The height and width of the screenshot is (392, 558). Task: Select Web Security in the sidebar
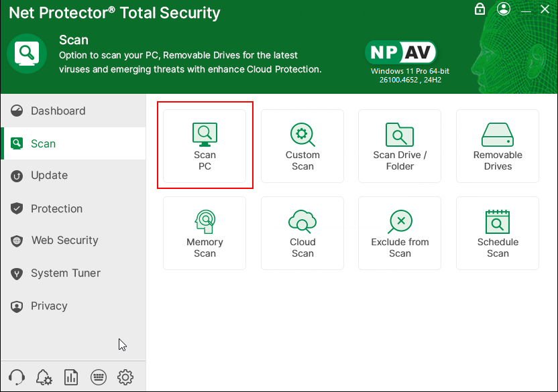pyautogui.click(x=64, y=241)
